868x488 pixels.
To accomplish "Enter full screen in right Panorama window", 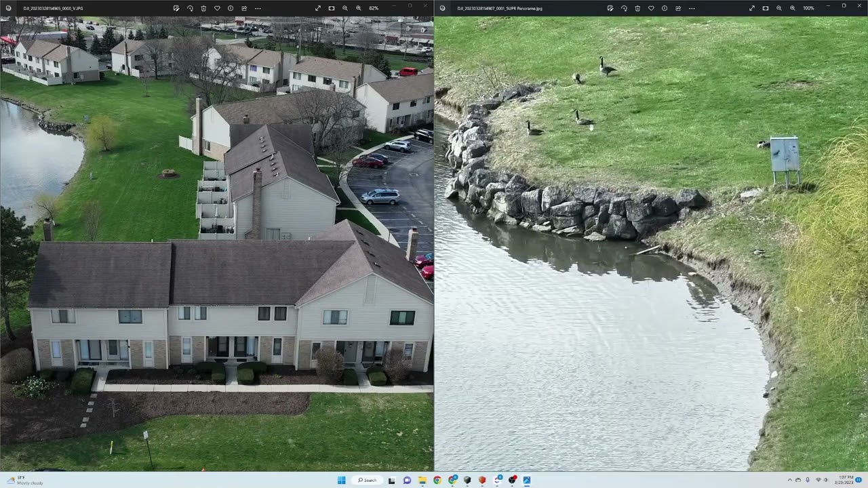I will coord(752,8).
